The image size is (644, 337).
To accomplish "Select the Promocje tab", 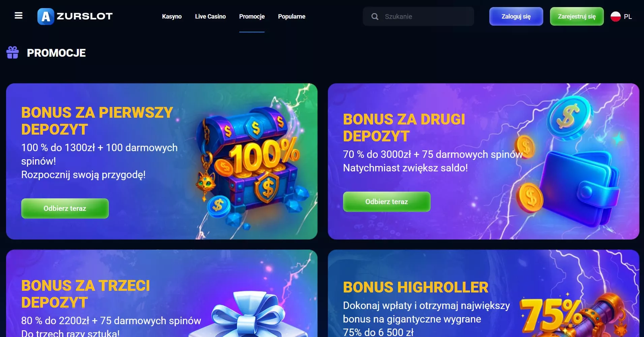I will pos(252,16).
